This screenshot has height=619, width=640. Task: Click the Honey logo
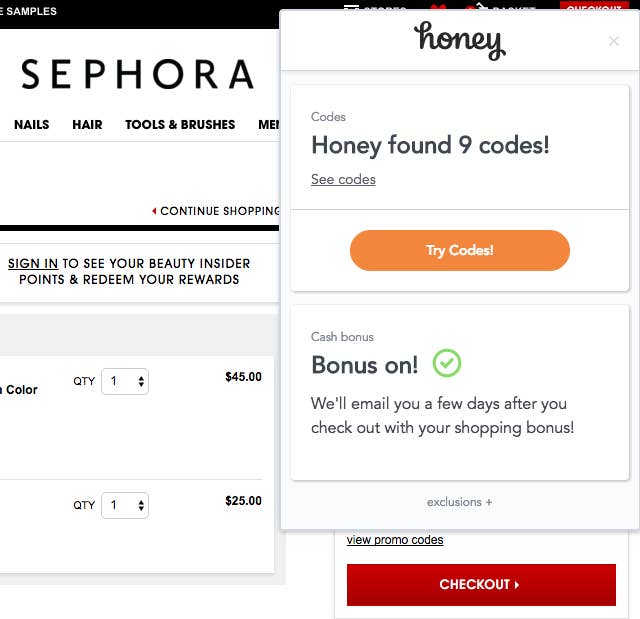(x=459, y=41)
